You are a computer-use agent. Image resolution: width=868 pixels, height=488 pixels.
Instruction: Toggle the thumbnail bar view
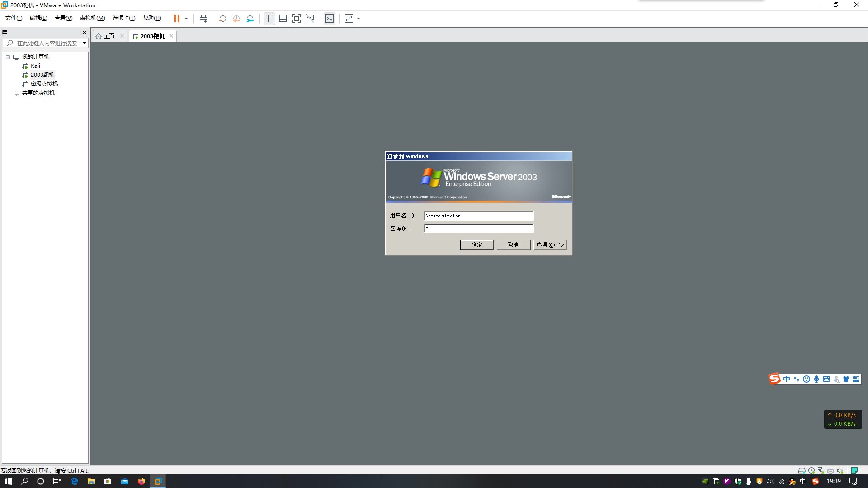tap(283, 19)
